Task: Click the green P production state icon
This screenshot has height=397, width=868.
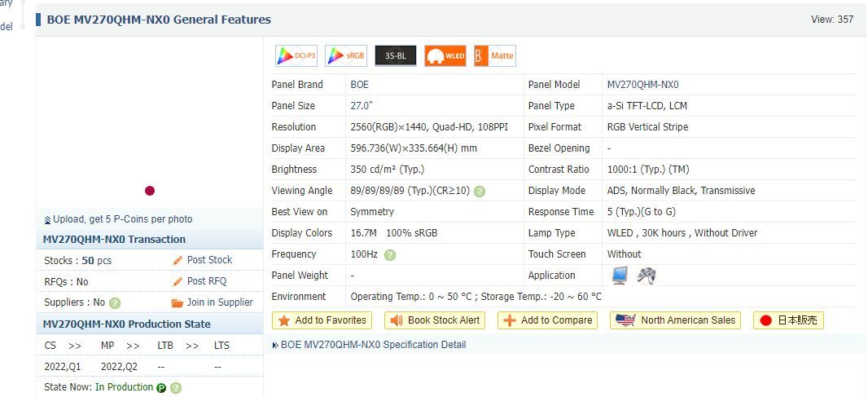Action: pyautogui.click(x=161, y=388)
